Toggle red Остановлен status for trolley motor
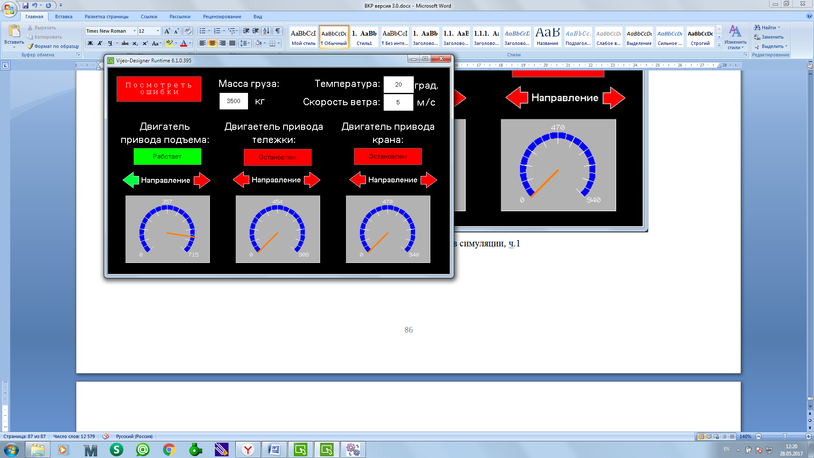 pos(278,157)
